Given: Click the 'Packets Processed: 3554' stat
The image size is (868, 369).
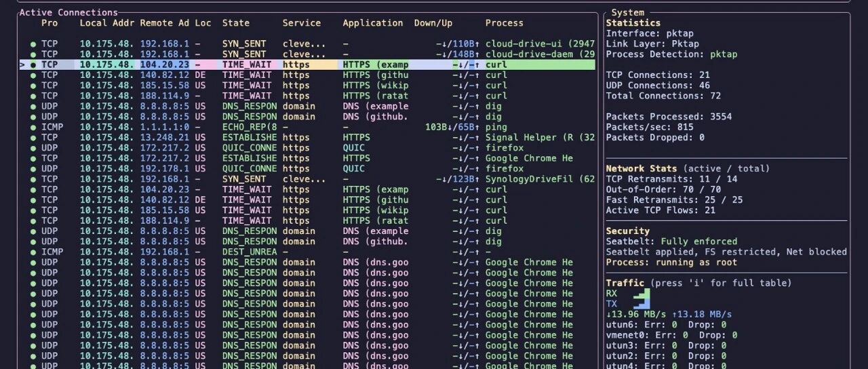Looking at the screenshot, I should 669,117.
